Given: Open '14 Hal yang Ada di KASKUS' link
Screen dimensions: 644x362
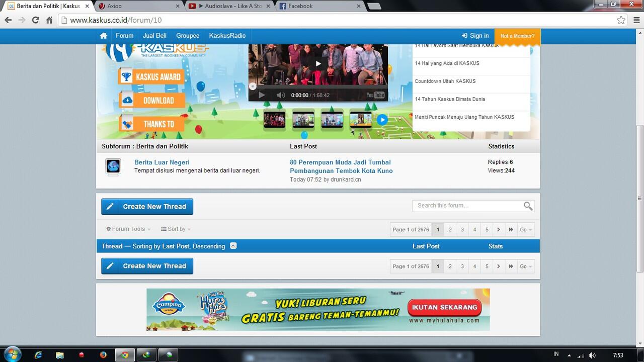Looking at the screenshot, I should 447,63.
